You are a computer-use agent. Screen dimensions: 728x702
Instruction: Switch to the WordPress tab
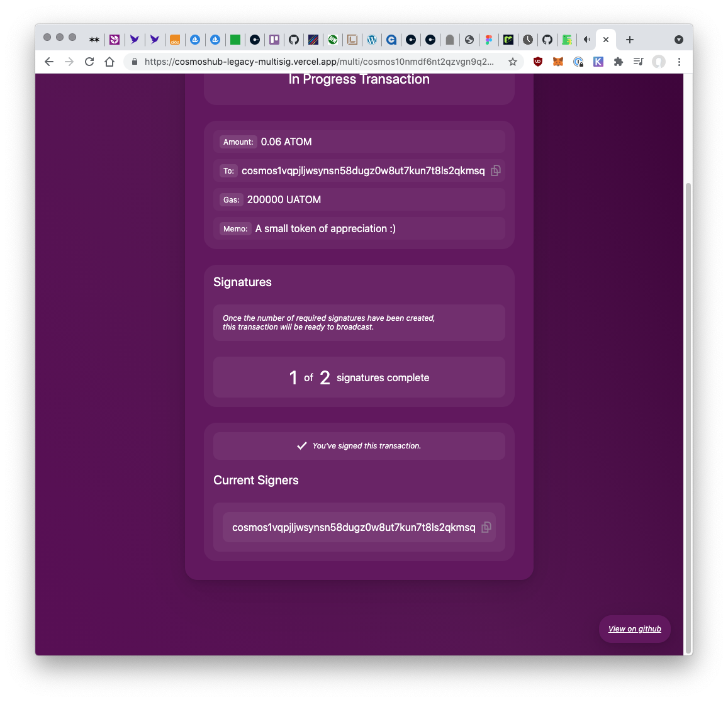coord(372,40)
